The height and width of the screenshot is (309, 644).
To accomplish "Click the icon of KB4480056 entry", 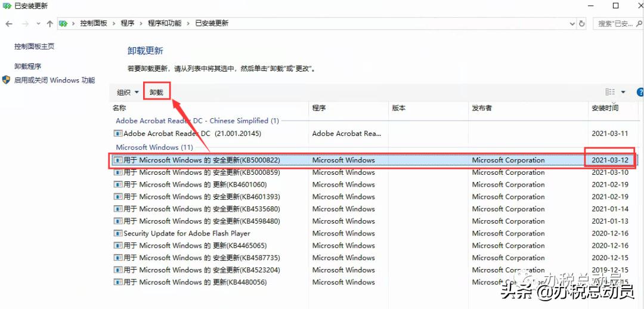I will 118,282.
